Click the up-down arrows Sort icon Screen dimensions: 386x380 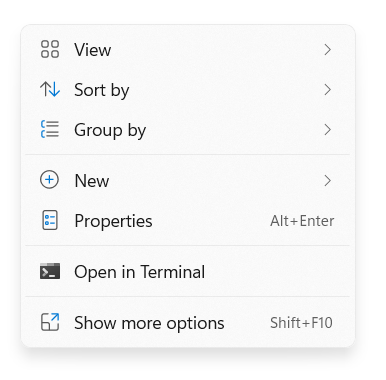point(50,89)
